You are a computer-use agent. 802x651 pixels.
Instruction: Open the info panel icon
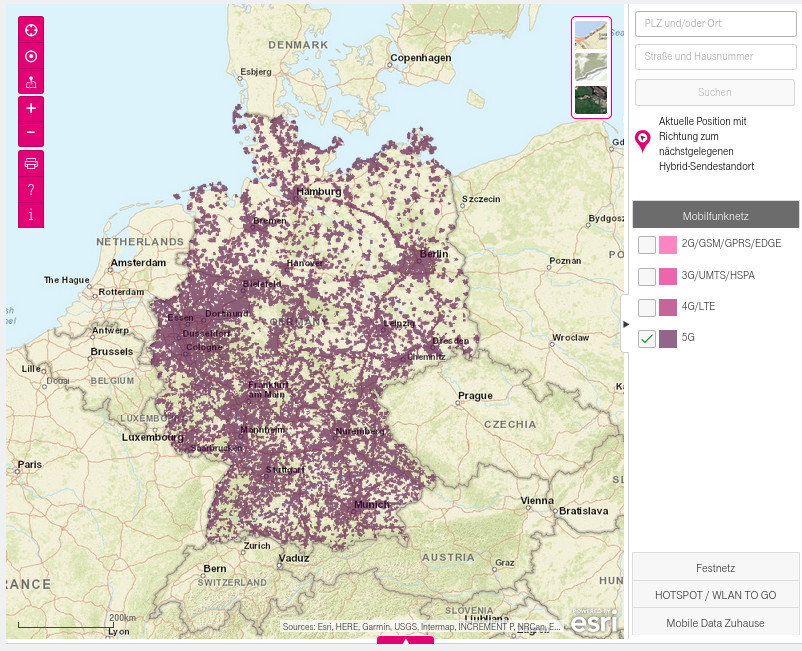(30, 213)
